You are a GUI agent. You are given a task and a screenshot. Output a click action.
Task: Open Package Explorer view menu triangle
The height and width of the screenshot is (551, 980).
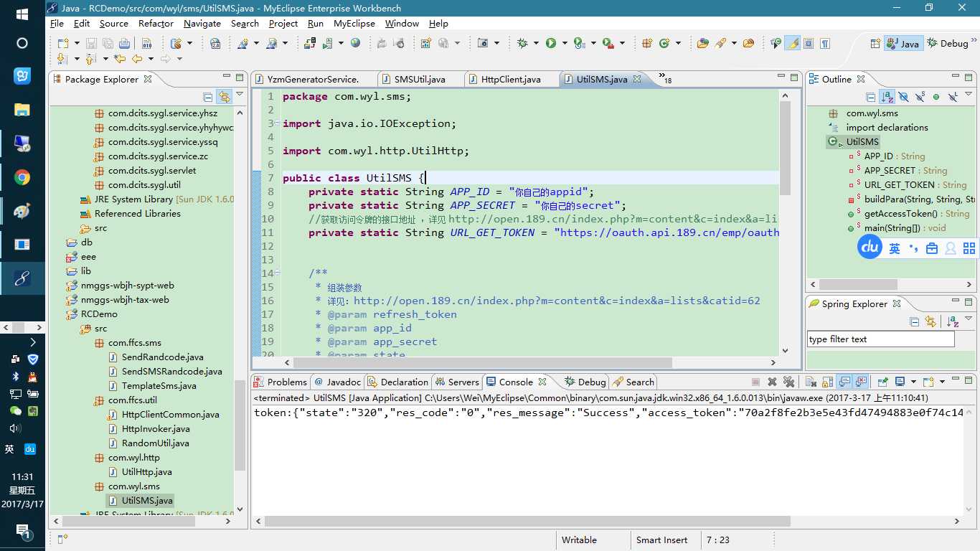point(240,95)
